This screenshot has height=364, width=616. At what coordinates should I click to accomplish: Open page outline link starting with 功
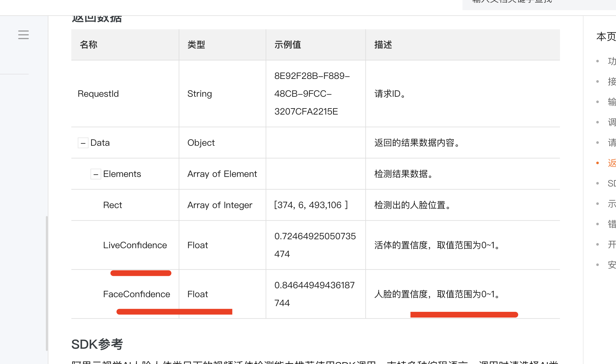[x=611, y=61]
